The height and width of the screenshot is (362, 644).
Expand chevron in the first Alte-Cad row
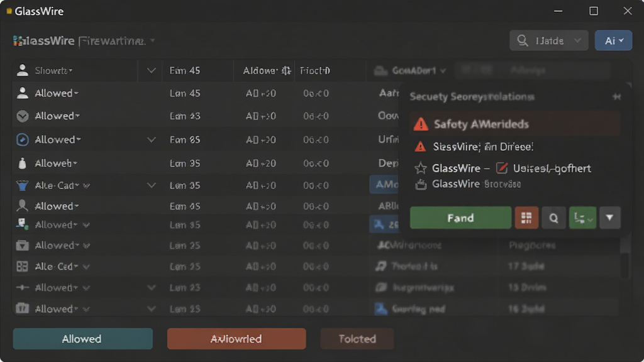click(x=152, y=185)
